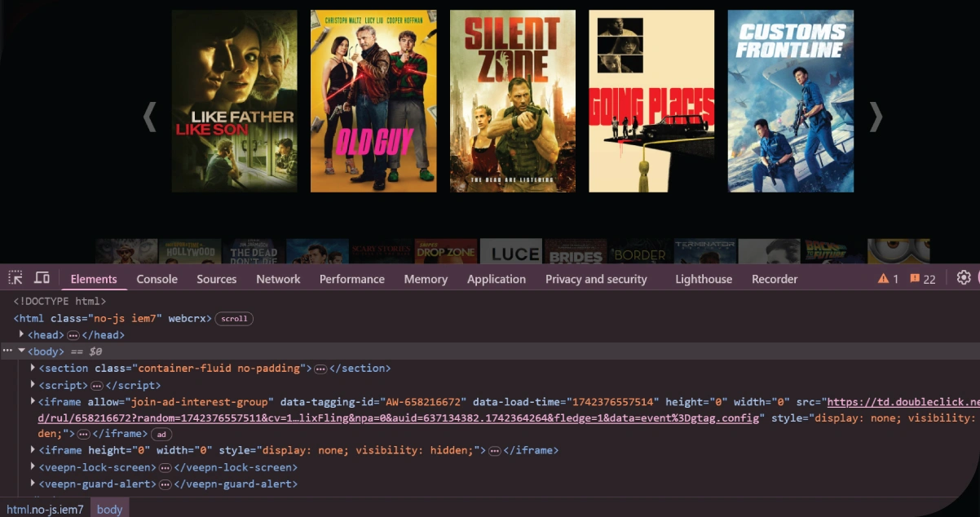Toggle the device toolbar icon

[x=42, y=278]
